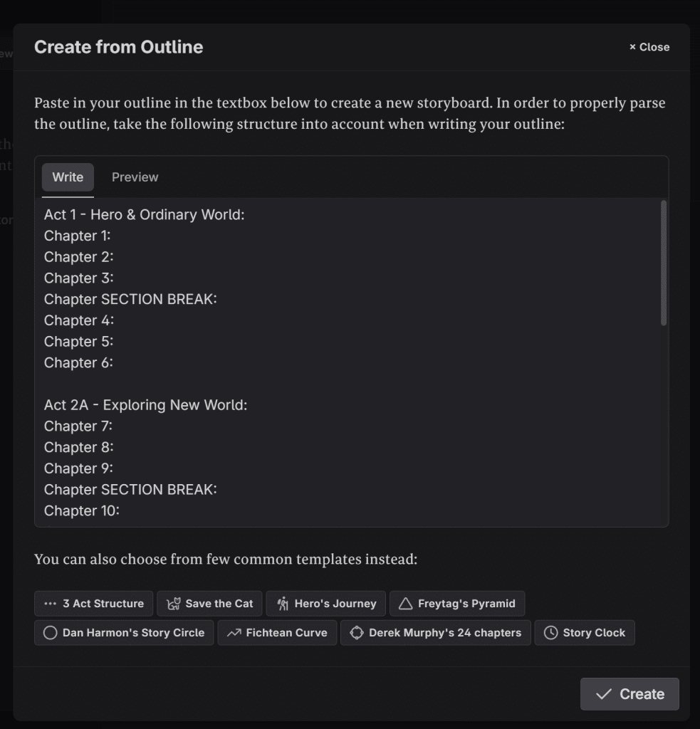The height and width of the screenshot is (729, 700).
Task: Select the Hero's Journey template label
Action: coord(335,604)
